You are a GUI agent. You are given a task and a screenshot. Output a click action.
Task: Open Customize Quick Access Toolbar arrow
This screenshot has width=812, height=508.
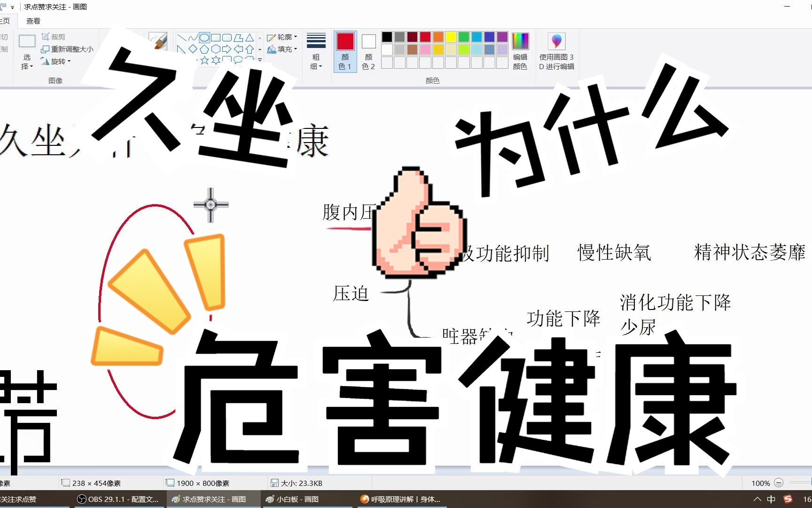12,7
